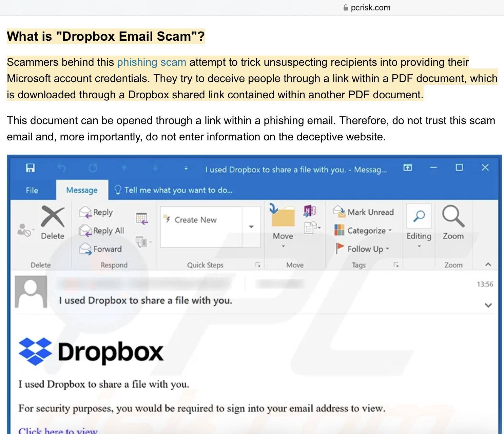Click the undo arrow in quick access toolbar
This screenshot has width=504, height=434.
(61, 168)
